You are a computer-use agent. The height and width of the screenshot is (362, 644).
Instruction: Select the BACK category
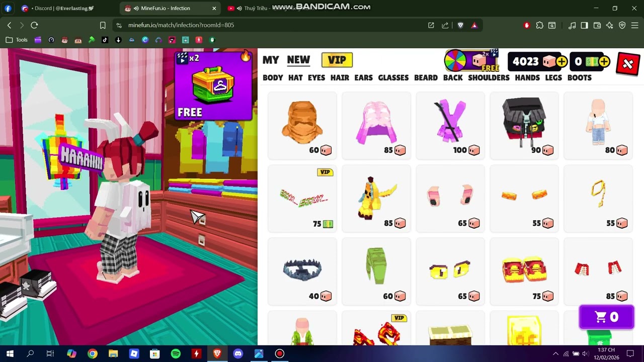(x=453, y=77)
